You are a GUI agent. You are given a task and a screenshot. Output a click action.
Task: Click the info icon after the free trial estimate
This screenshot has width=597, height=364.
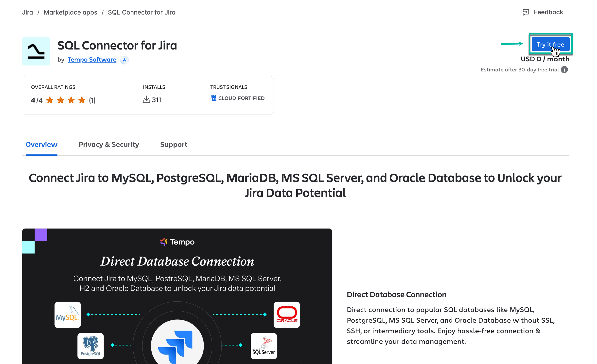(564, 70)
